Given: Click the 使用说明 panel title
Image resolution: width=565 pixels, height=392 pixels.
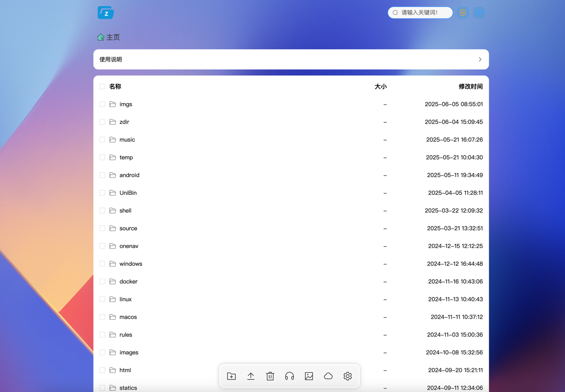Looking at the screenshot, I should tap(111, 59).
